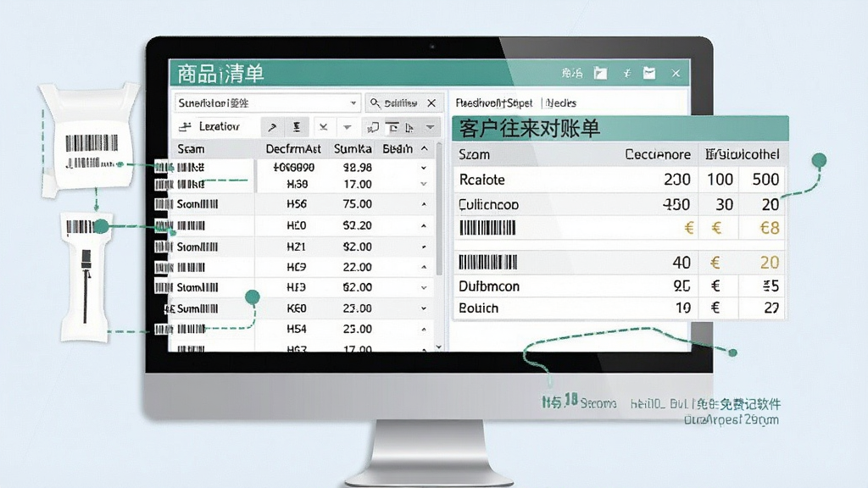Close the 商品清单 window
Image resolution: width=868 pixels, height=488 pixels.
click(x=676, y=73)
